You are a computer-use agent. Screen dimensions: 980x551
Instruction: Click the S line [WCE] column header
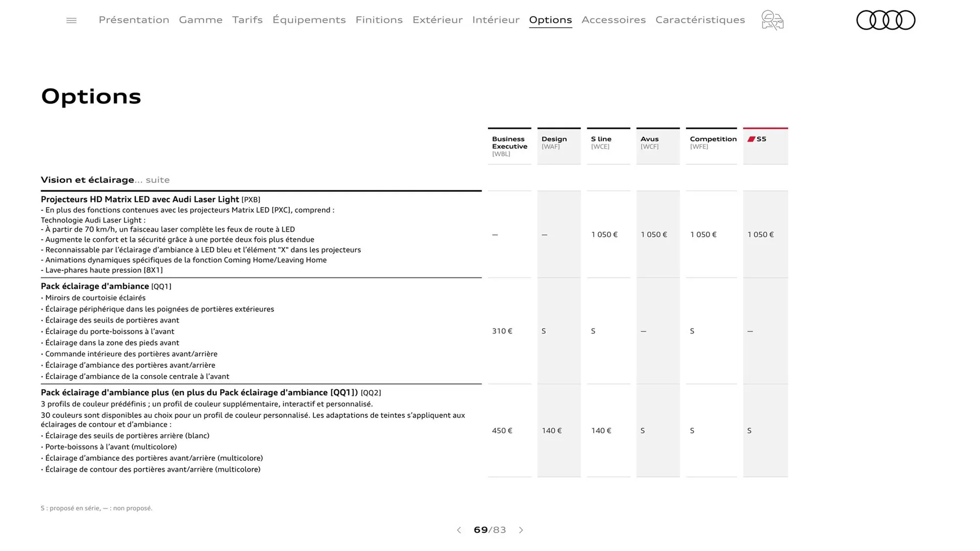click(608, 146)
